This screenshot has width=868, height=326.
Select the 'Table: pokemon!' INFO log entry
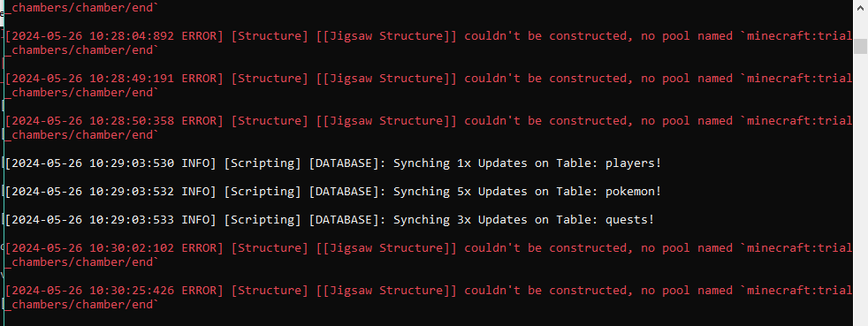[x=333, y=192]
